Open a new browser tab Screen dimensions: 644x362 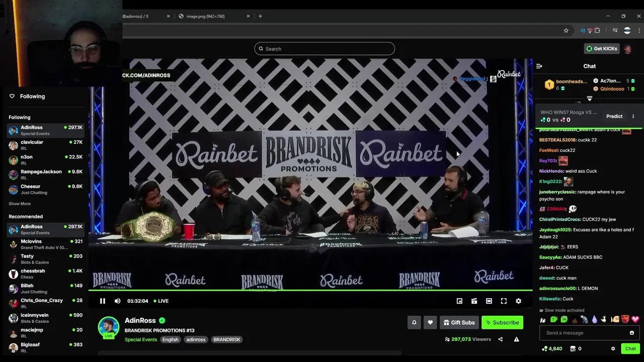pos(260,16)
